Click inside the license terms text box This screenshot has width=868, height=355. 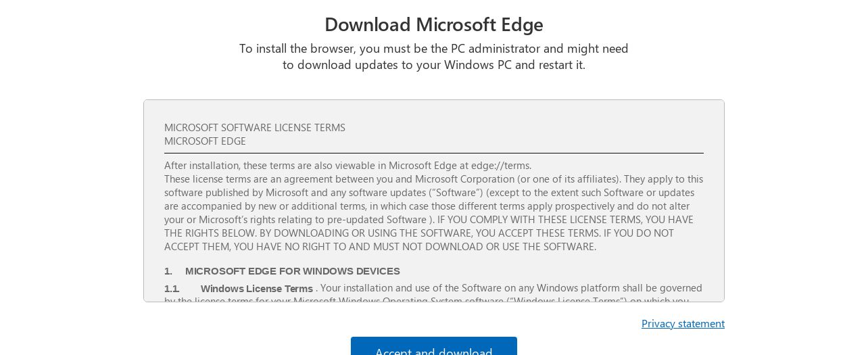434,201
